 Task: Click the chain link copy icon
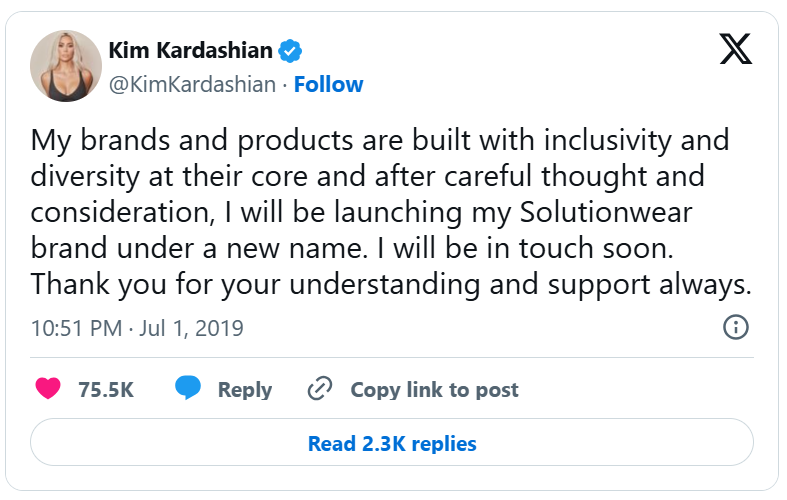click(319, 389)
